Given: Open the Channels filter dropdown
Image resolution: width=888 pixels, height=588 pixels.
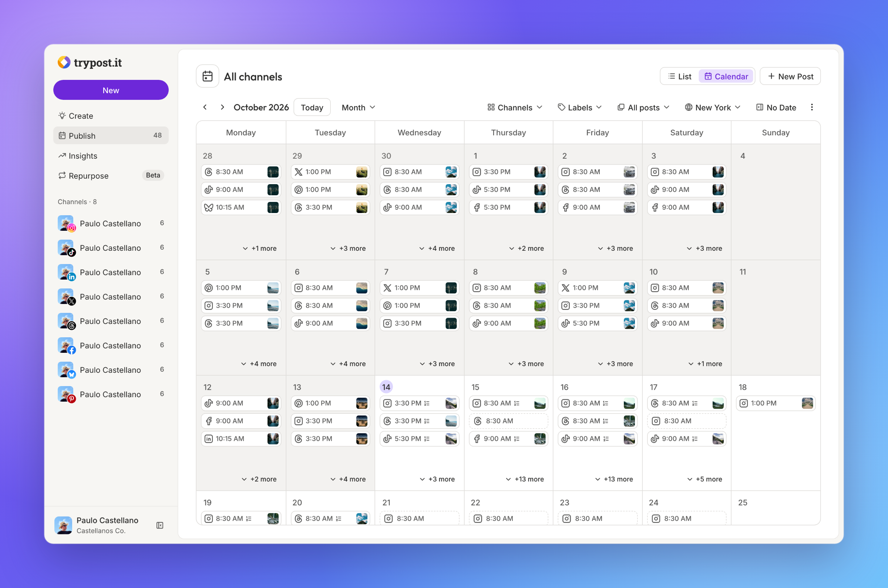Looking at the screenshot, I should pos(515,108).
